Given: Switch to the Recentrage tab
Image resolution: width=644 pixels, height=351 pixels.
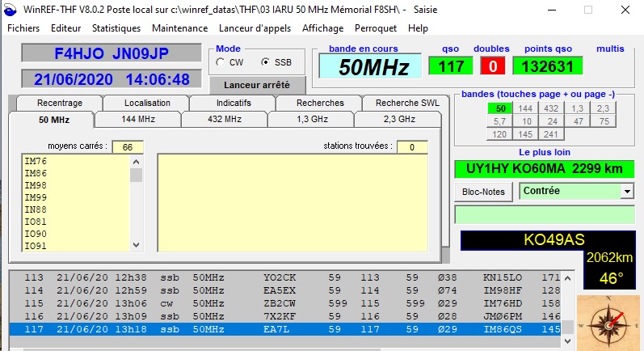Looking at the screenshot, I should point(60,103).
